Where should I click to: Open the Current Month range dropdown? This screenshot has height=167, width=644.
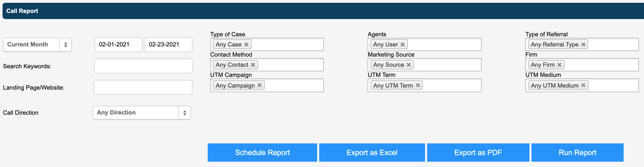tap(37, 45)
